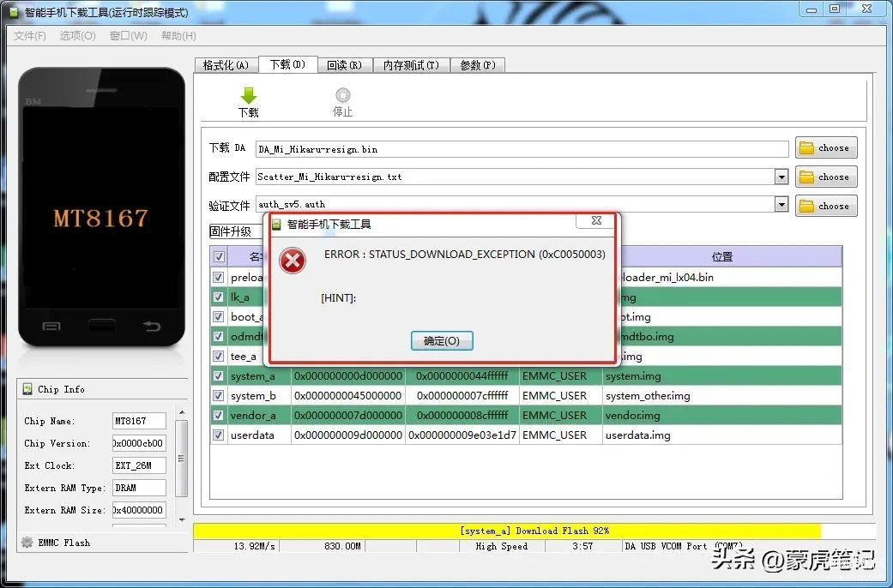Uncheck the vendor_a partition checkbox
The height and width of the screenshot is (588, 893).
218,415
